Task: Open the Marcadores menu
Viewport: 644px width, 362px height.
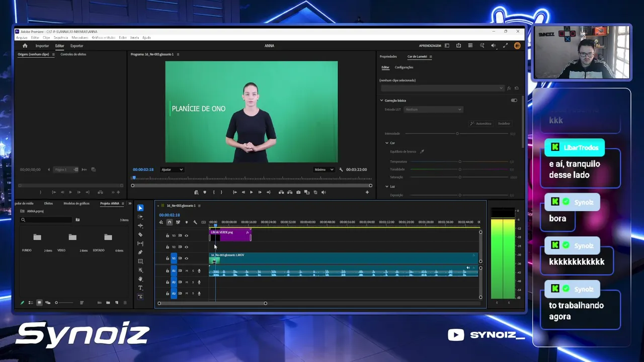Action: (x=80, y=38)
